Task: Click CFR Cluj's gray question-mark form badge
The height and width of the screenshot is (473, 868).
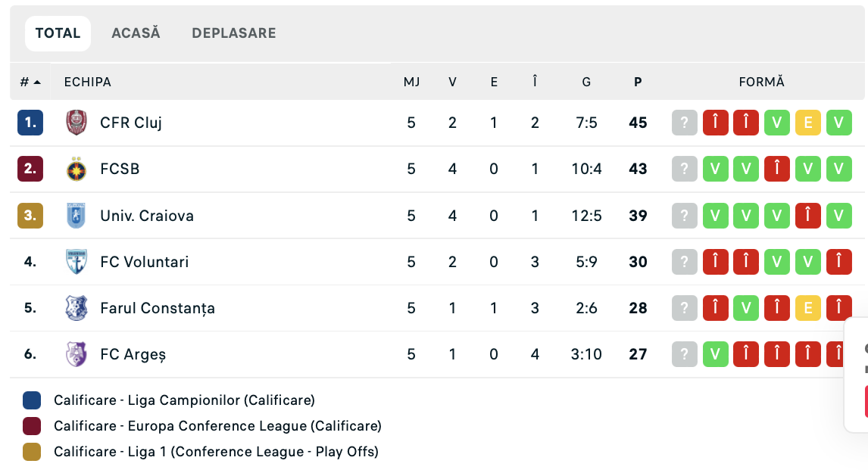Action: pos(684,123)
